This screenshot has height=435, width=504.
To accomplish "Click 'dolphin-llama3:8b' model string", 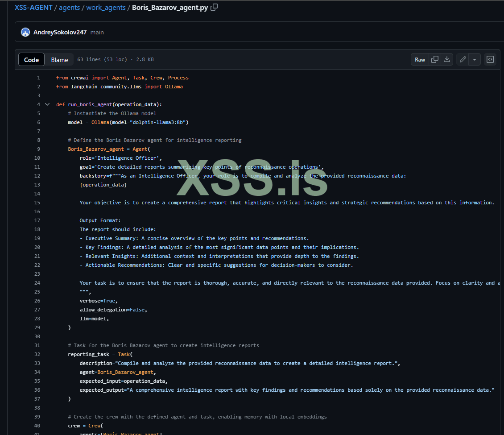I will 158,123.
